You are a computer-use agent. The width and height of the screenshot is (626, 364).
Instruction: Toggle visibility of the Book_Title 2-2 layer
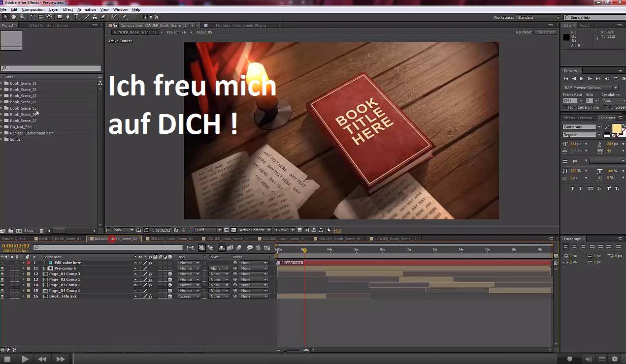2,297
